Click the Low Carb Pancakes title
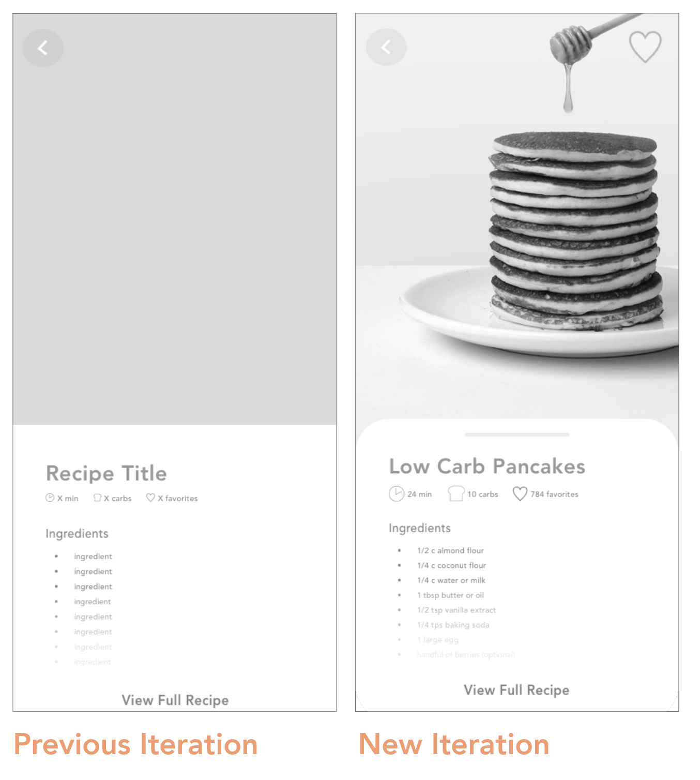Viewport: 700px width, 780px height. (487, 467)
